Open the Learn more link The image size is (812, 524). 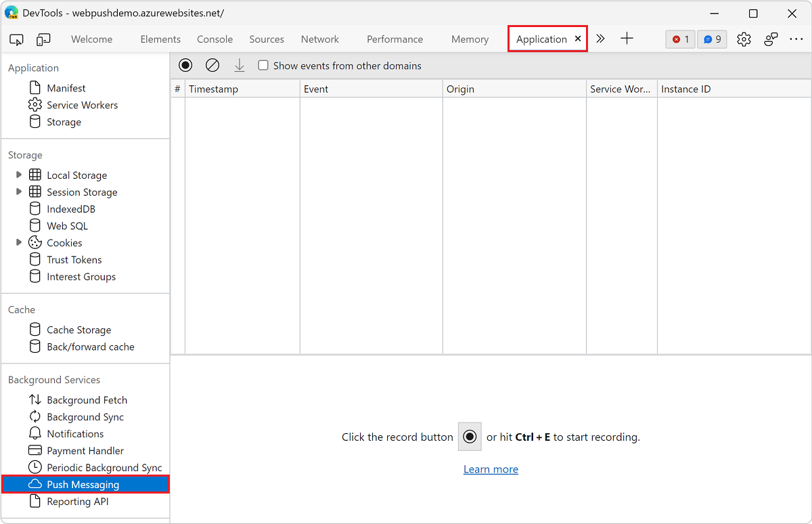(x=491, y=468)
